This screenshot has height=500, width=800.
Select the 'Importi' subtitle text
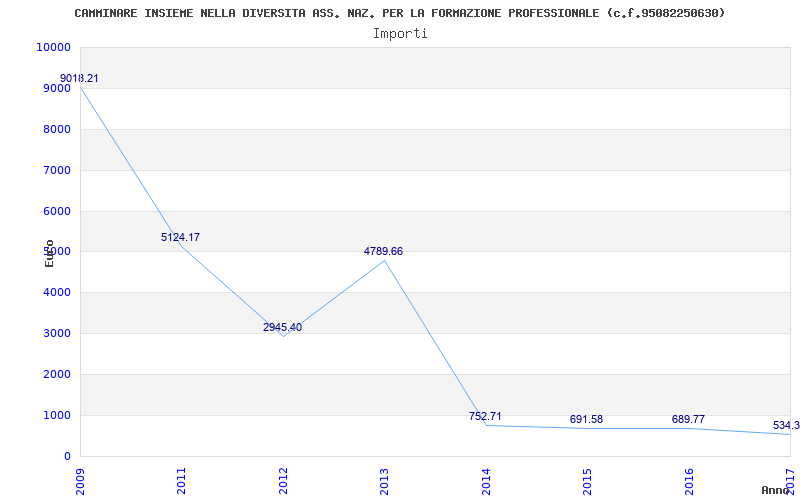pyautogui.click(x=400, y=34)
